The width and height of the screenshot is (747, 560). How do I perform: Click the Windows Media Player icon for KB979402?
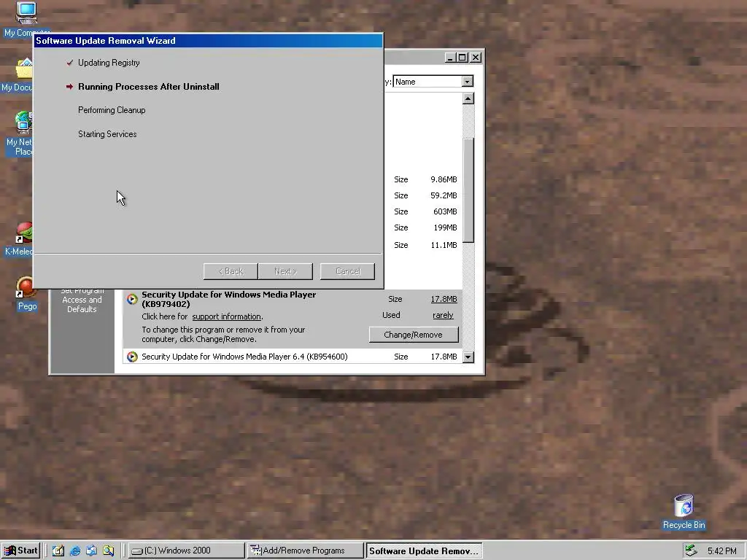click(x=132, y=299)
